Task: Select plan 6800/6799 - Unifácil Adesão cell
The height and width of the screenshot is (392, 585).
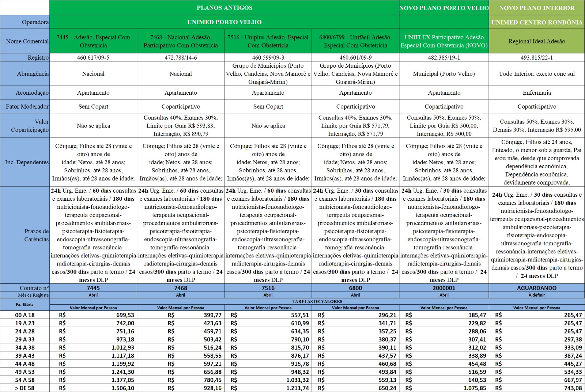Action: tap(355, 41)
